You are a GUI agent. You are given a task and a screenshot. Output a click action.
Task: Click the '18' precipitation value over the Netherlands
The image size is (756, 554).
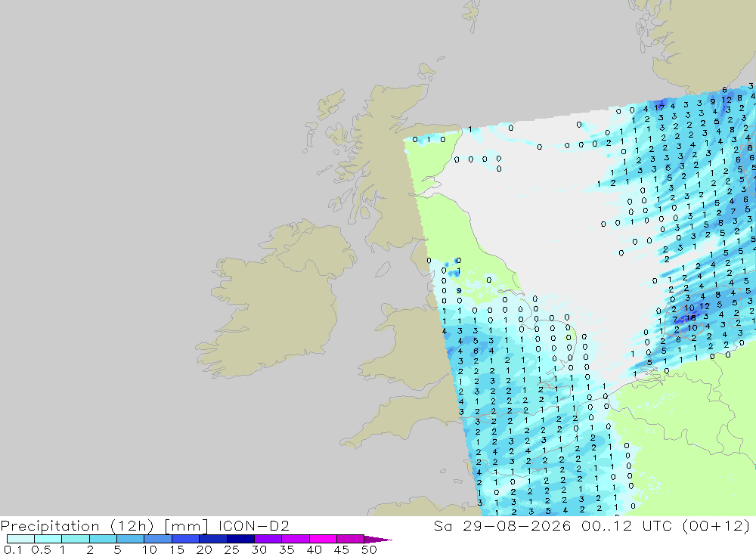[x=691, y=317]
